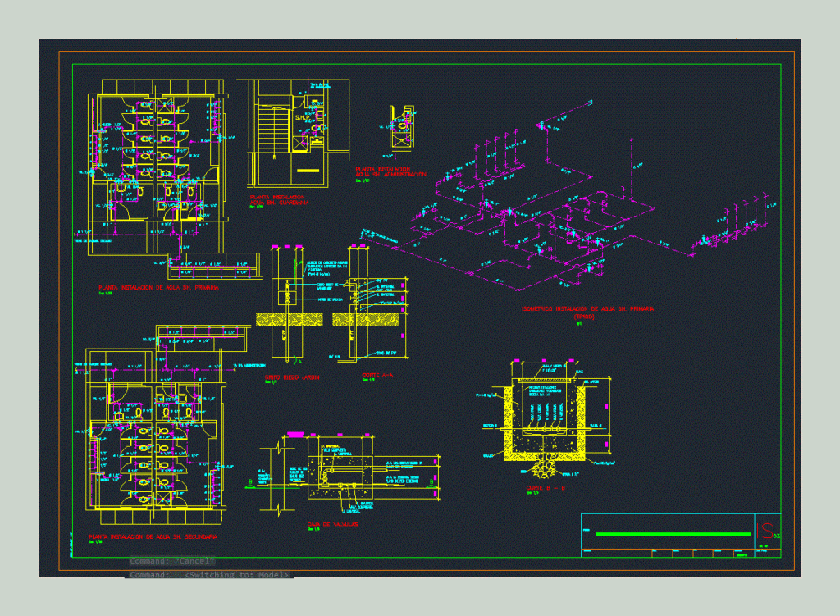
Task: Click the yellow bar below the S.H.P room
Action: tap(308, 171)
